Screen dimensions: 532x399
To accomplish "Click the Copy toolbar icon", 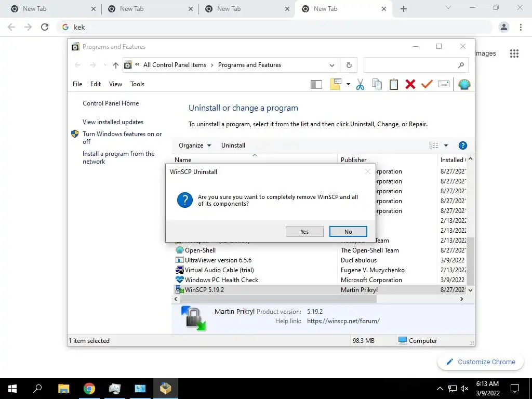I will pyautogui.click(x=377, y=84).
